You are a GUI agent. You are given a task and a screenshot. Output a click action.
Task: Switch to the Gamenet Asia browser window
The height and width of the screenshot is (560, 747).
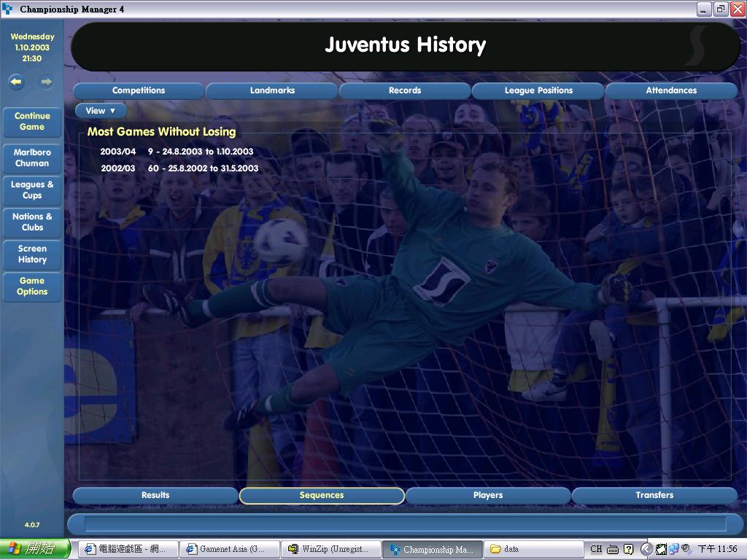[x=229, y=549]
